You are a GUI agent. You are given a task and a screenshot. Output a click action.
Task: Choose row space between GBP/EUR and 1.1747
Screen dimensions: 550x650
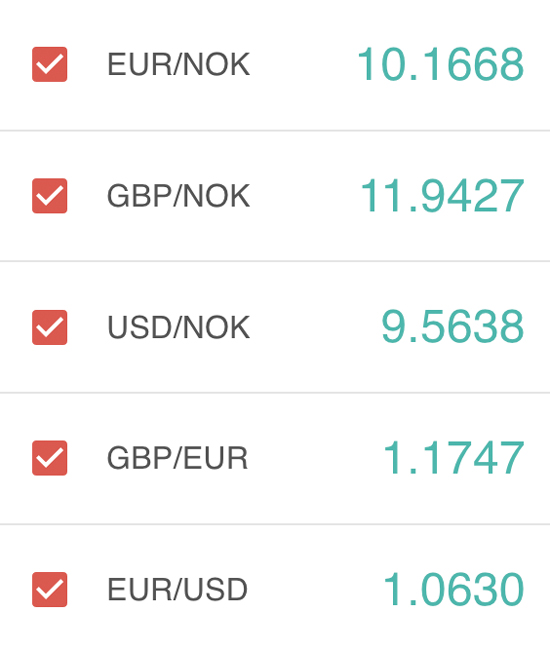click(315, 458)
